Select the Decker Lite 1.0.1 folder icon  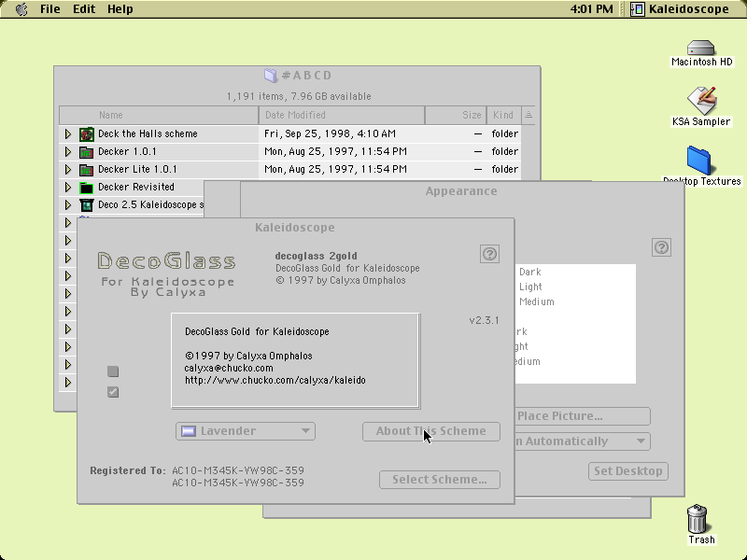[86, 170]
